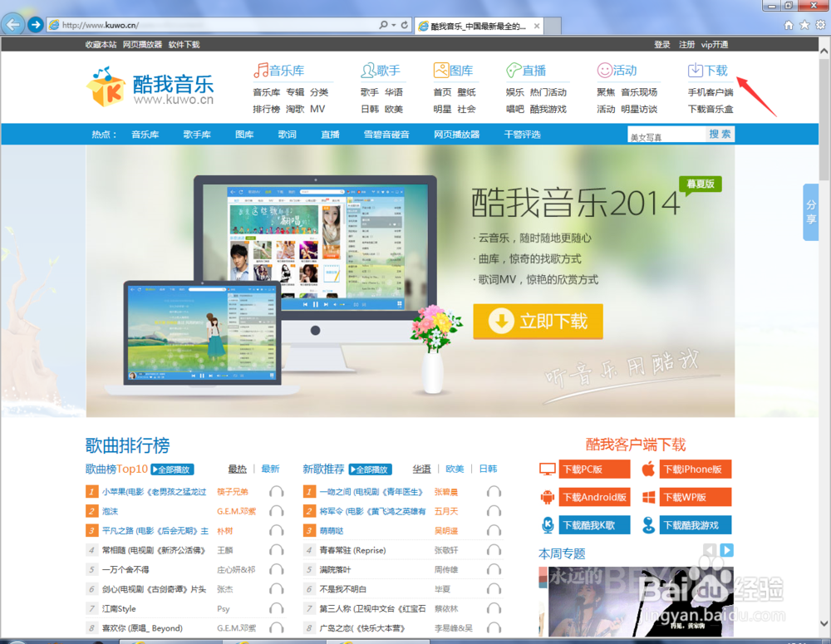
Task: Open the 歌手 heading with the person icon
Action: click(381, 70)
